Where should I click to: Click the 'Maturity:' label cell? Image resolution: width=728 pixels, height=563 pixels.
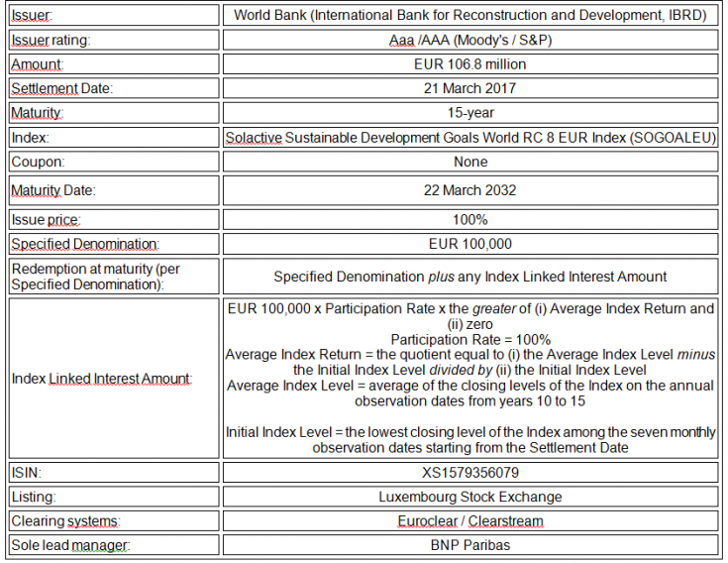pyautogui.click(x=114, y=113)
